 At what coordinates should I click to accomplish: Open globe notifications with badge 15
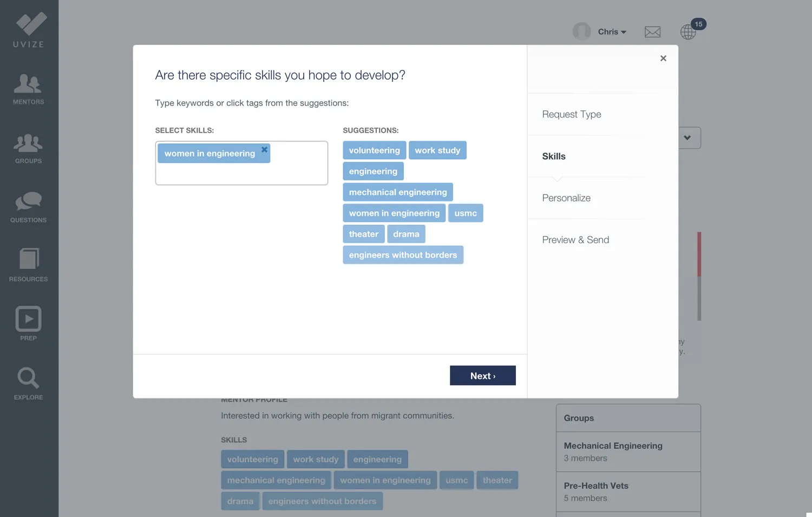pyautogui.click(x=689, y=31)
